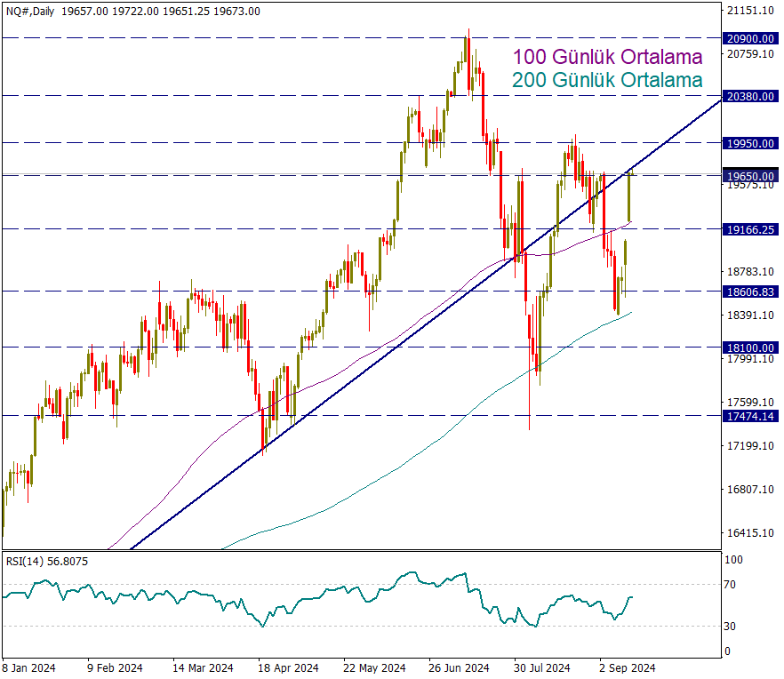Click the 17599.10 axis price value
The width and height of the screenshot is (784, 679).
[x=750, y=402]
